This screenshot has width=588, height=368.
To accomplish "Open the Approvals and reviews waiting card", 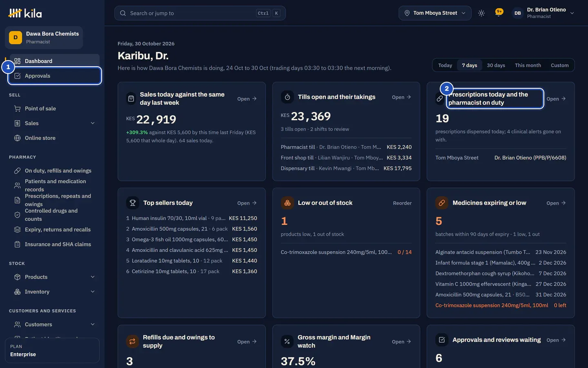I will pyautogui.click(x=556, y=340).
